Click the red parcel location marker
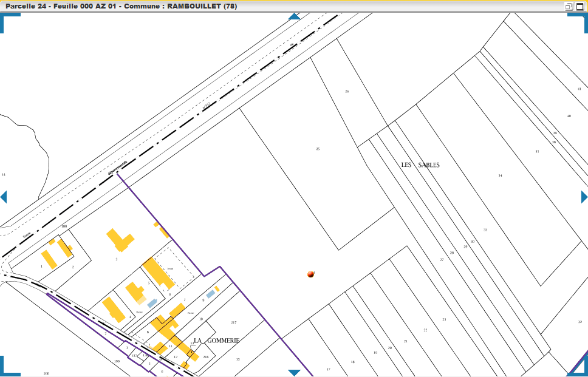Screen dimensions: 588x377 click(311, 274)
